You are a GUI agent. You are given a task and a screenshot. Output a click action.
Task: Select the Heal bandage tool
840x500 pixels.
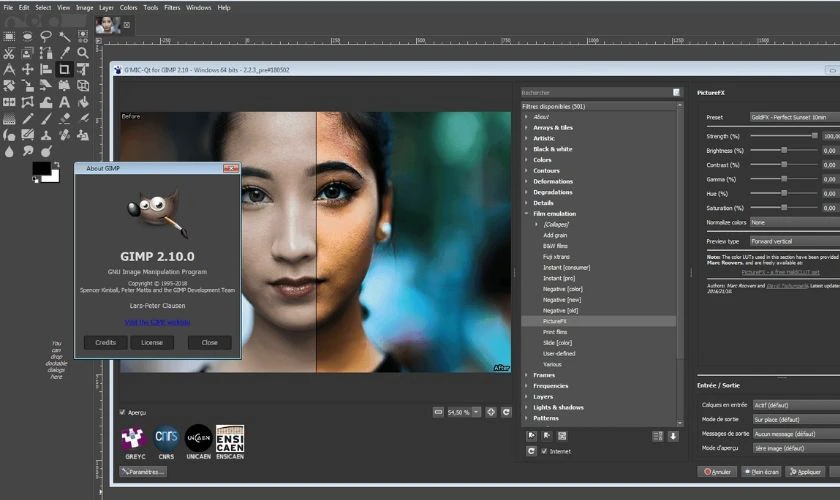click(64, 135)
